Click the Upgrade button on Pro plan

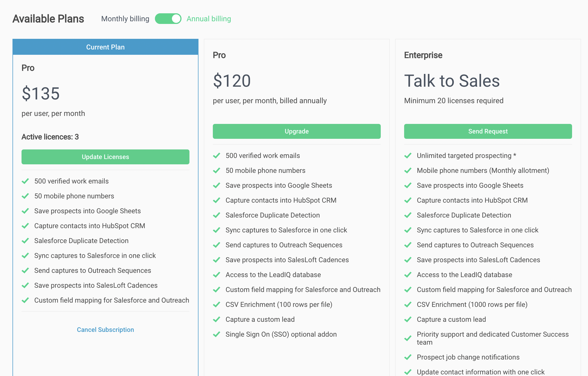297,131
